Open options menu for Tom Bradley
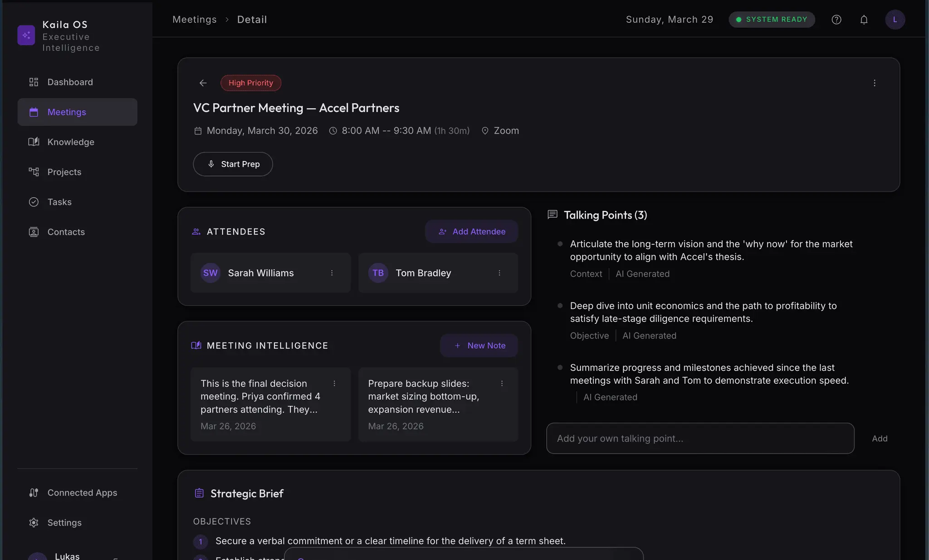 (x=499, y=273)
